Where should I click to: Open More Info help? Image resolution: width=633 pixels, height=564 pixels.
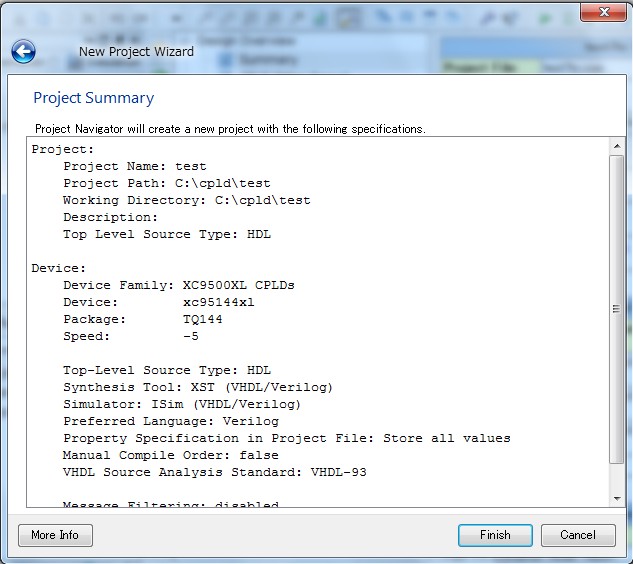[x=55, y=535]
